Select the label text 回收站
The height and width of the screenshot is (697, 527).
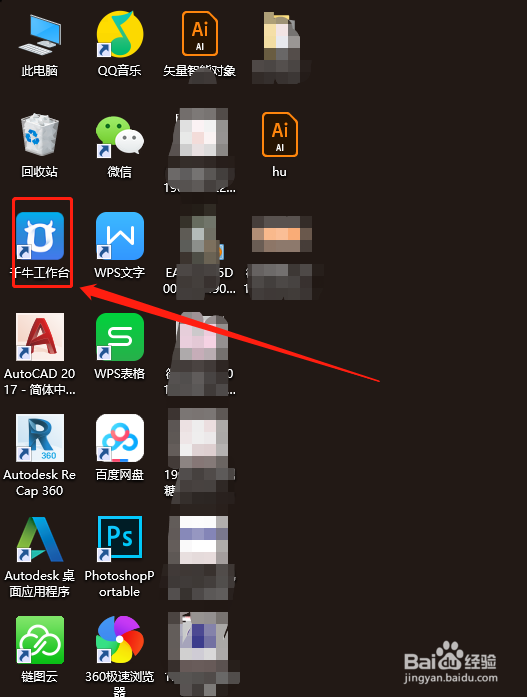[40, 172]
